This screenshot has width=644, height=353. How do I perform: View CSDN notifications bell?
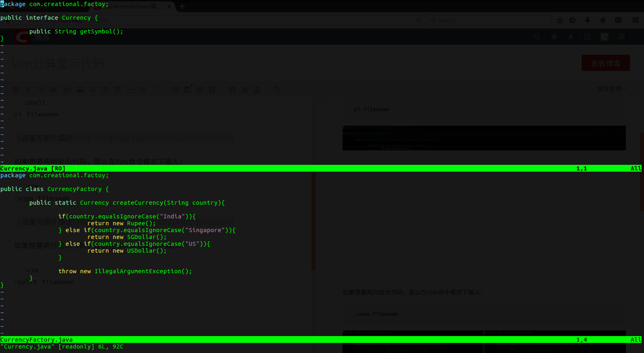point(570,37)
